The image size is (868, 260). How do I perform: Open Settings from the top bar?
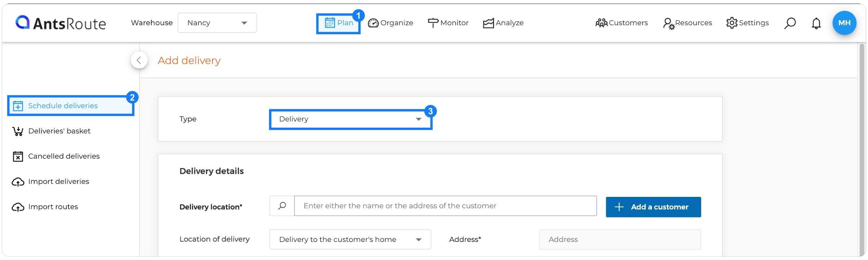point(747,23)
